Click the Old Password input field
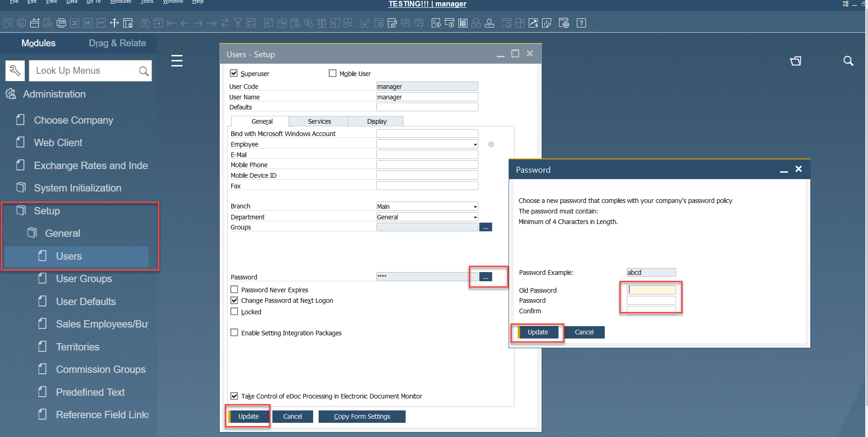The width and height of the screenshot is (868, 437). click(x=651, y=290)
